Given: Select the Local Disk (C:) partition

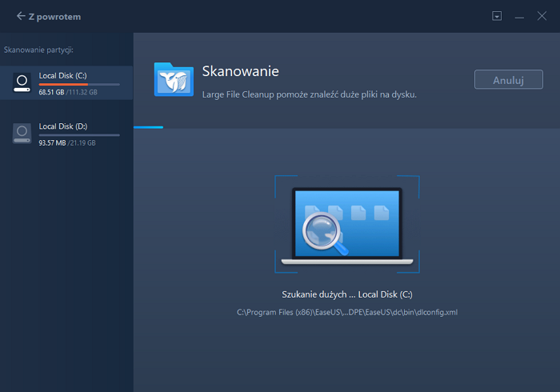Looking at the screenshot, I should coord(66,83).
